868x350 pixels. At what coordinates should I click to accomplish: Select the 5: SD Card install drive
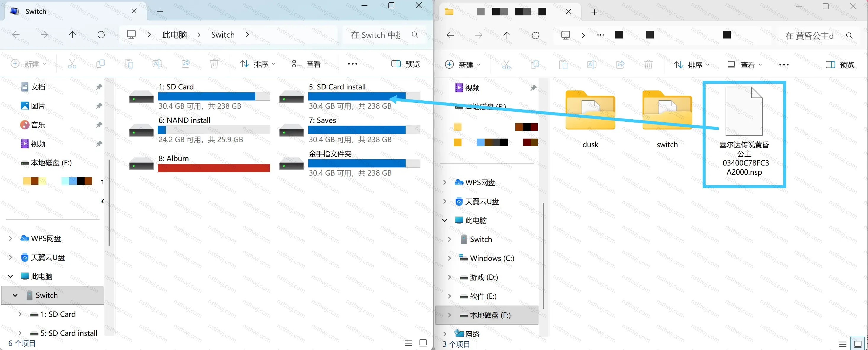point(349,97)
